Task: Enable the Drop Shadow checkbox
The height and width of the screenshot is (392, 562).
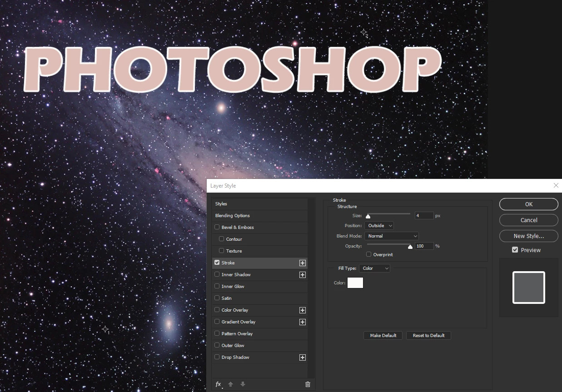Action: 217,357
